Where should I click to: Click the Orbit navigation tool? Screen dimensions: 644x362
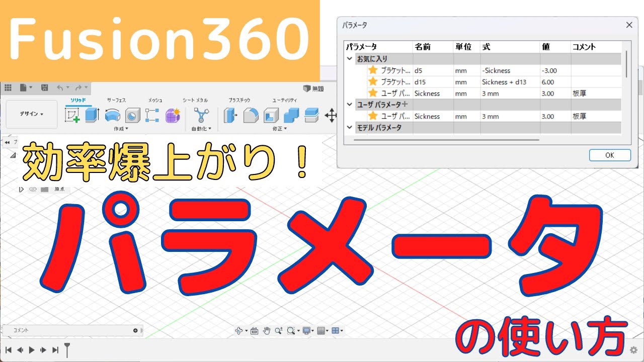coord(239,330)
